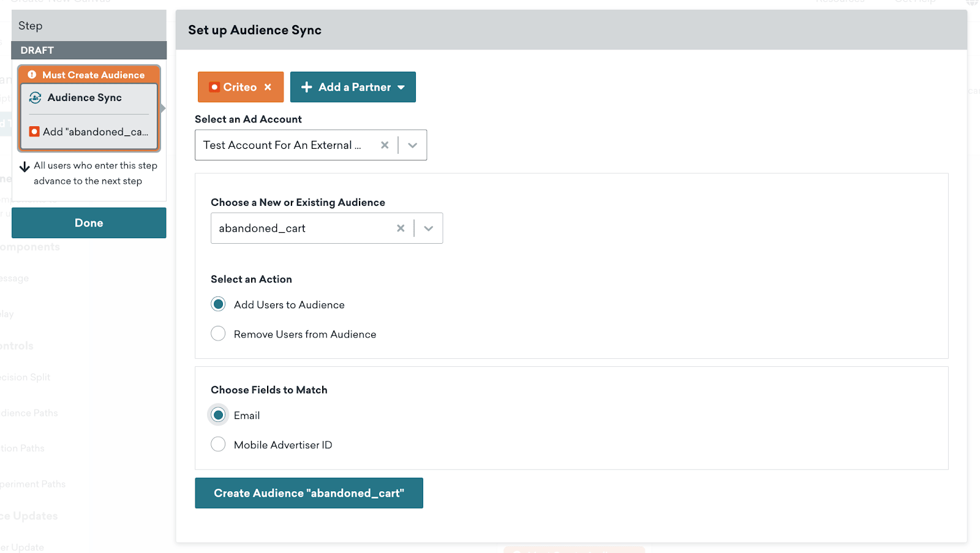Select Remove Users from Audience option
This screenshot has width=980, height=553.
coord(218,334)
